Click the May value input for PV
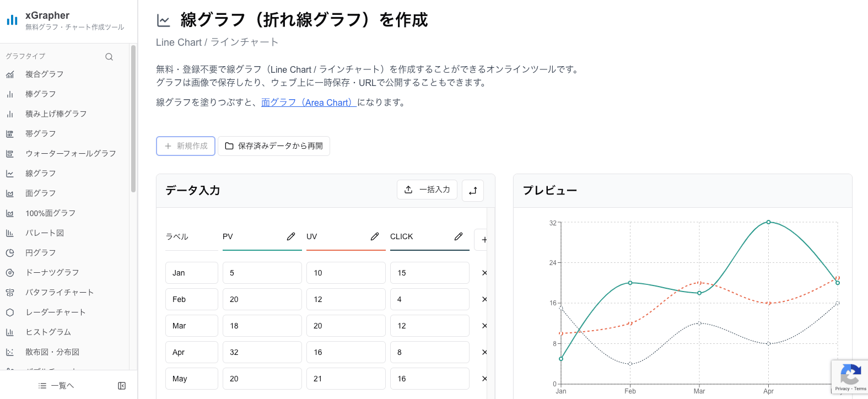Screen dimensions: 868x399 [262, 379]
